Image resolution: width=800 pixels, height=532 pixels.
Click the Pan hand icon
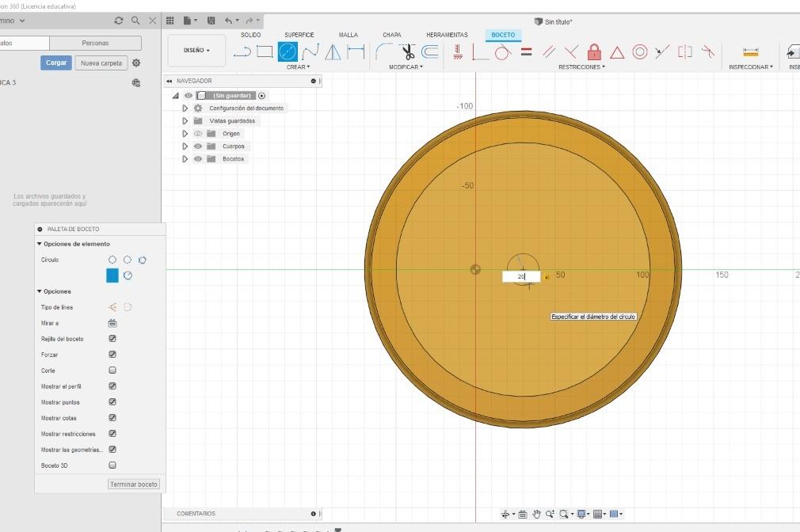[x=536, y=514]
